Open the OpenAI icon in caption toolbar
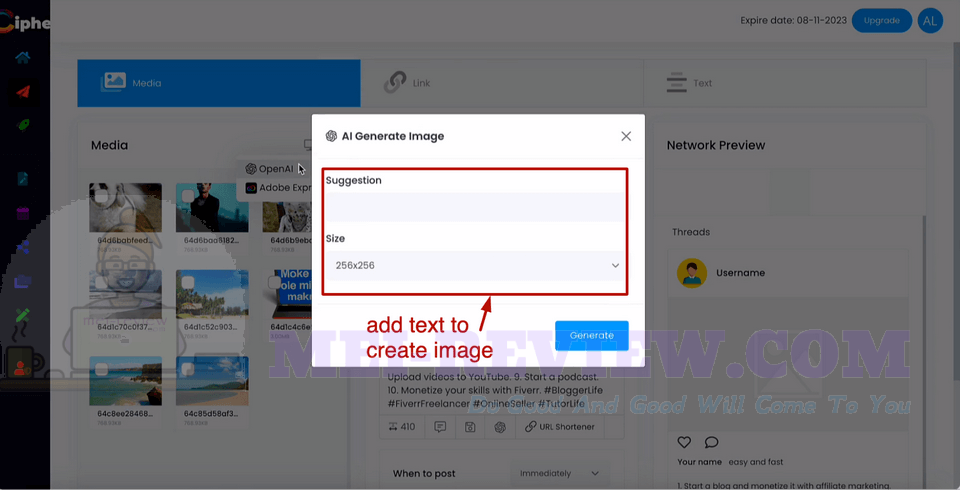The height and width of the screenshot is (490, 960). coord(500,427)
